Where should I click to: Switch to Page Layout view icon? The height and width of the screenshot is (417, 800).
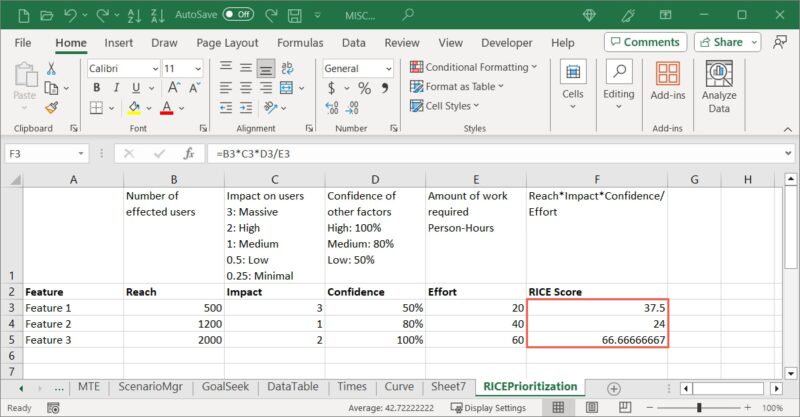pos(592,407)
